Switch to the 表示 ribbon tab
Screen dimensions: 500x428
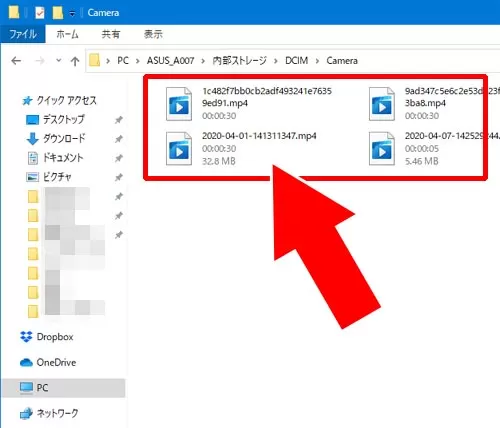pyautogui.click(x=153, y=34)
